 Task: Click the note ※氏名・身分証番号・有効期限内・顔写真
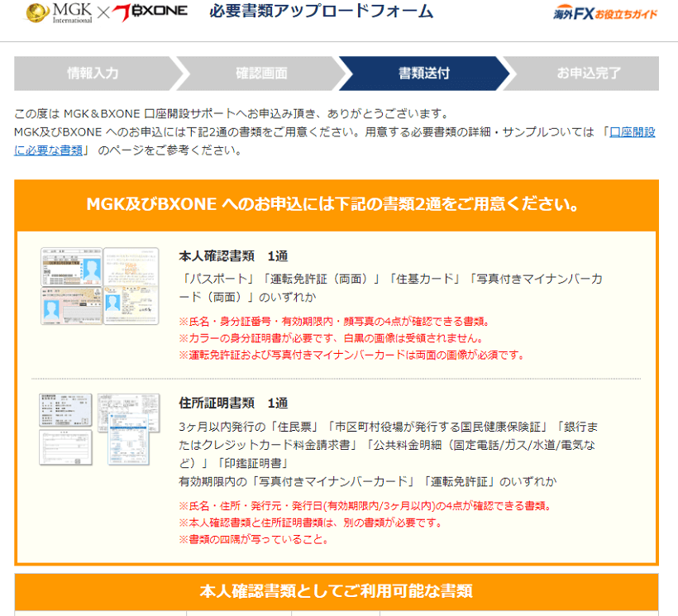pyautogui.click(x=334, y=321)
